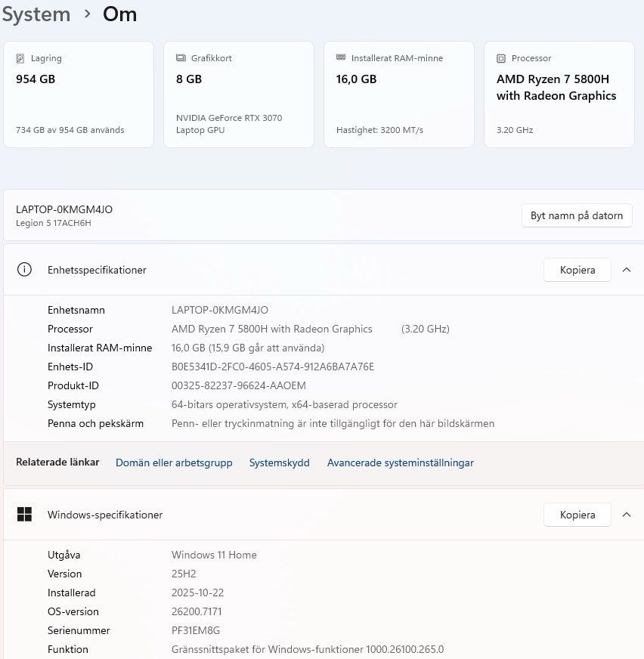Open the Systemskydd link
Screen dimensions: 644x659
click(280, 463)
